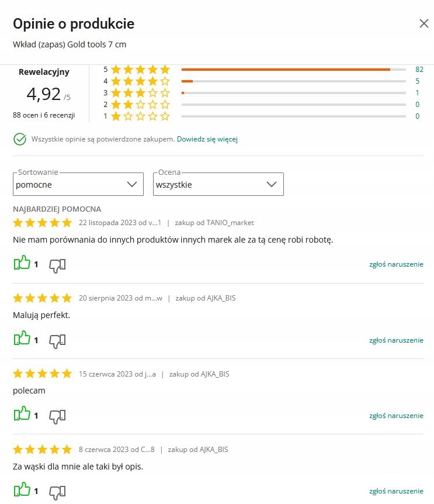
Task: Thumbs up the 'polecam' review
Action: (x=22, y=415)
